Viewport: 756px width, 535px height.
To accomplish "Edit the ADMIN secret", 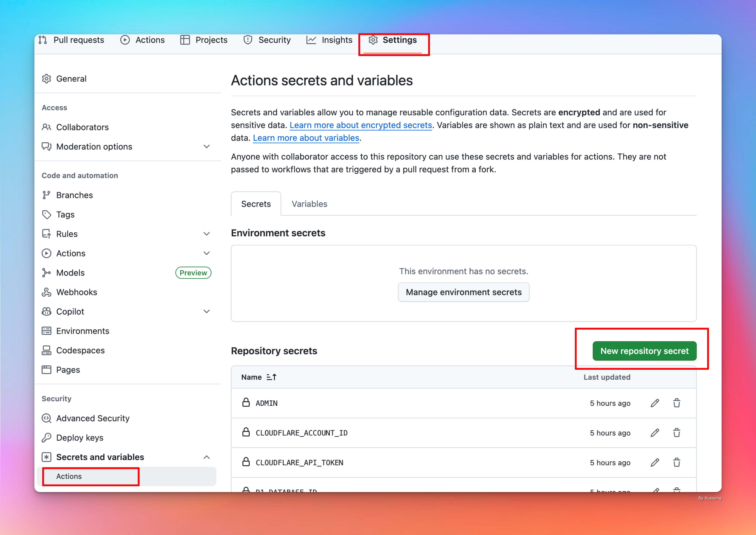I will click(x=655, y=403).
